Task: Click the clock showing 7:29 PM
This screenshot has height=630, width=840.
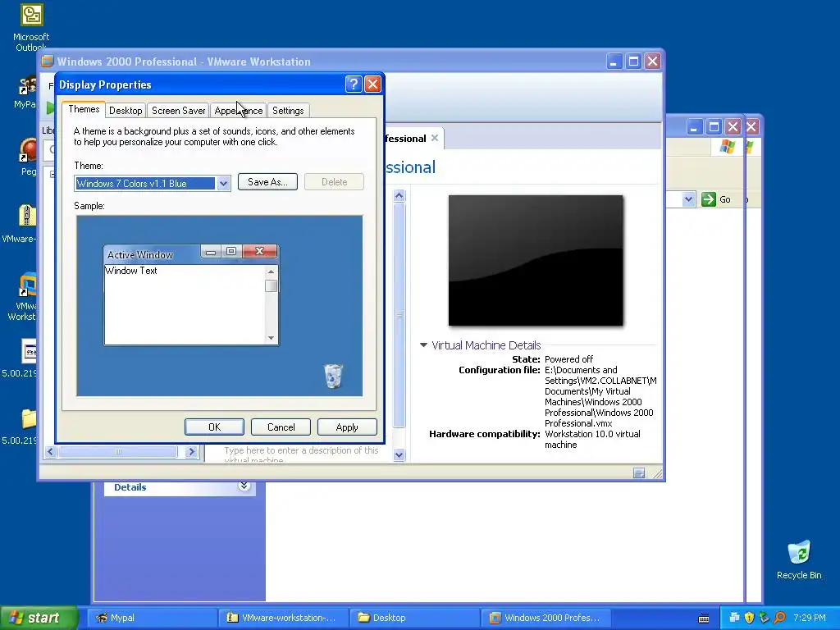Action: tap(809, 618)
